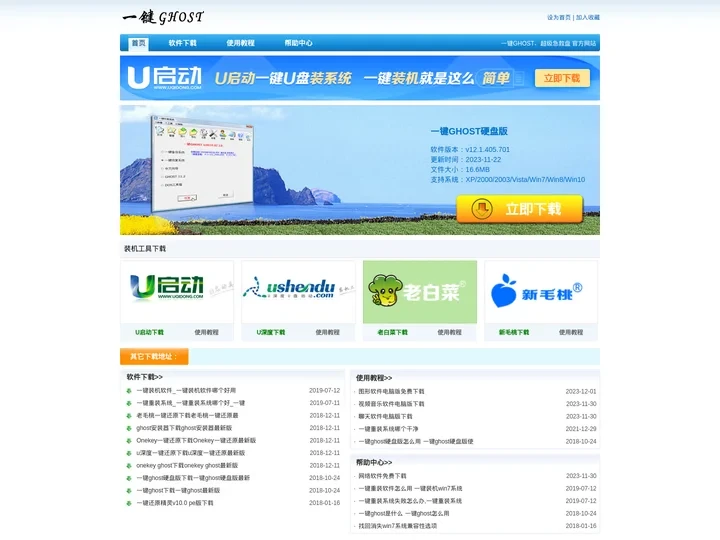Open article 一键装机软件_一键装机软件哪个好用
This screenshot has width=720, height=540.
pos(186,390)
